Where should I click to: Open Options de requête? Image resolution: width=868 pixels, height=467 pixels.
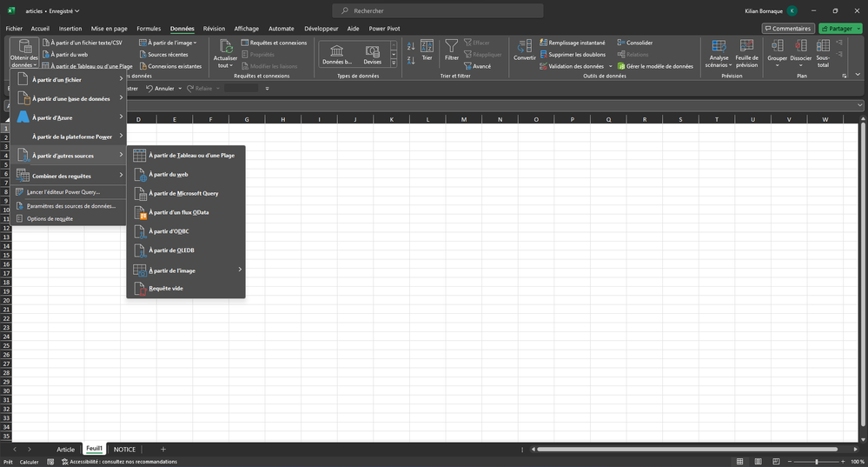tap(69, 219)
